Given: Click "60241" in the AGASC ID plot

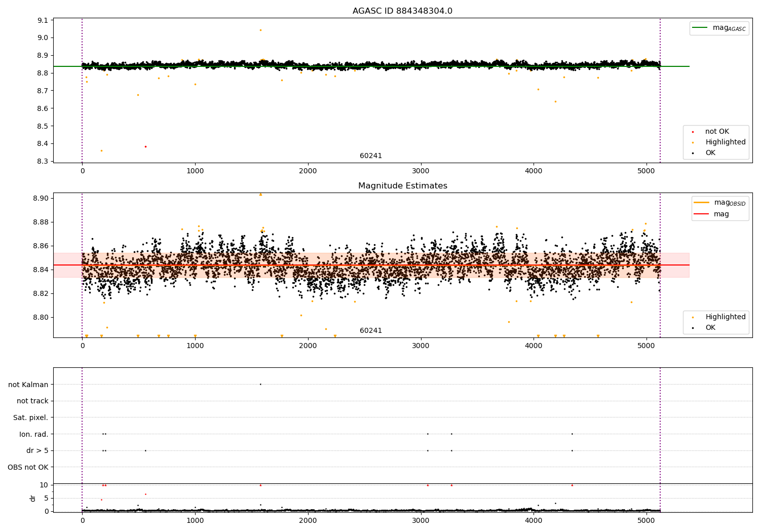Looking at the screenshot, I should coord(371,156).
